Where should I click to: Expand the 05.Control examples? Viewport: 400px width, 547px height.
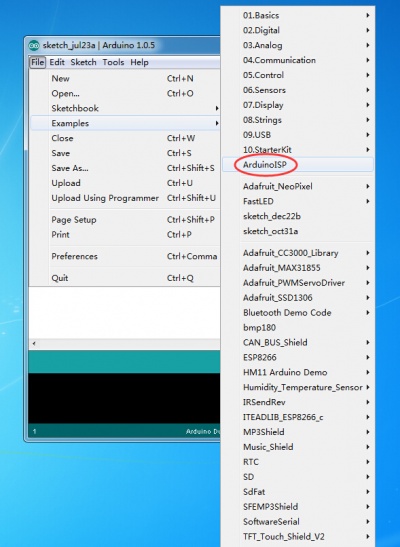(298, 75)
